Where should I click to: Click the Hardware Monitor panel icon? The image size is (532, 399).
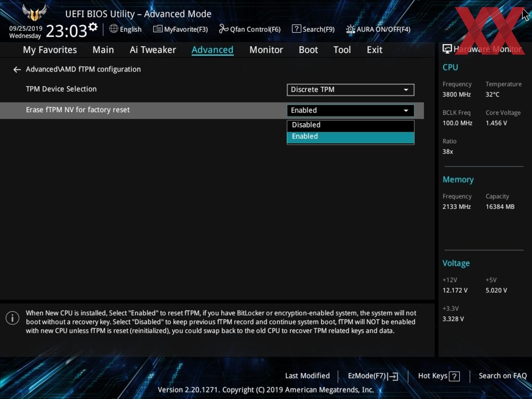click(447, 49)
